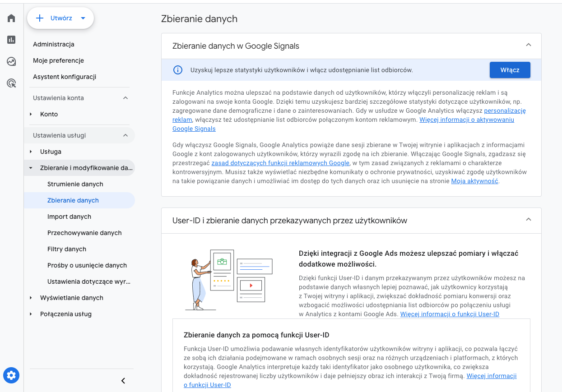Click the Włącz button
Image resolution: width=562 pixels, height=392 pixels.
tap(510, 70)
